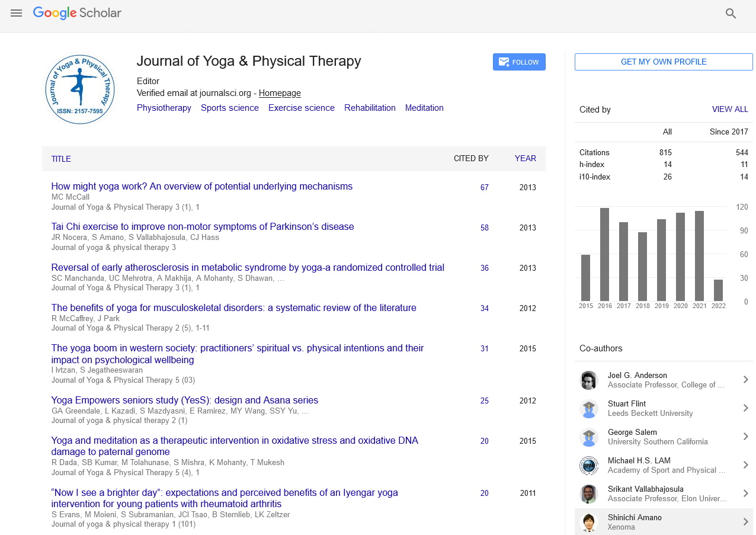756x535 pixels.
Task: Expand Joel G. Anderson co-author chevron
Action: point(745,380)
